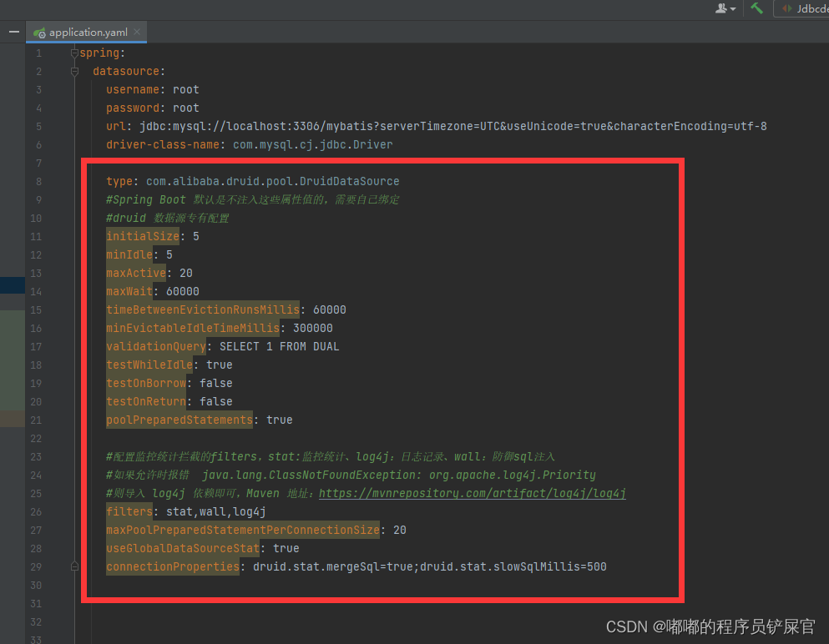Open the user profile dropdown icon
The width and height of the screenshot is (829, 644).
click(x=725, y=8)
